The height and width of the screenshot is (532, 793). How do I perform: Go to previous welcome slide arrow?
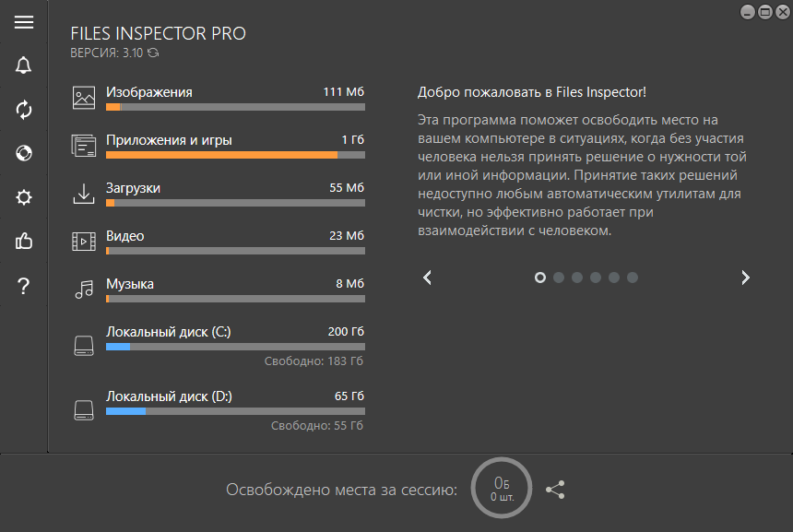point(427,278)
